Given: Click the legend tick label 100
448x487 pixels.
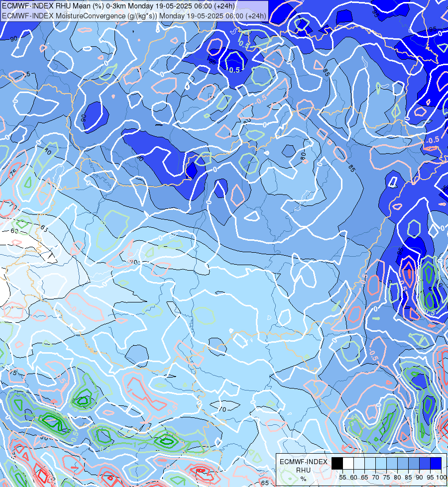Looking at the screenshot, I should coord(442,478).
